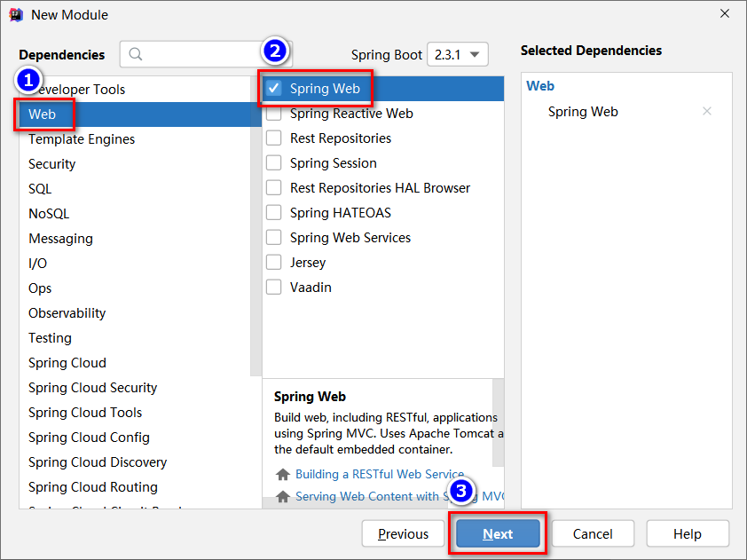Enable the Rest Repositories dependency
Viewport: 747px width, 560px height.
click(273, 138)
